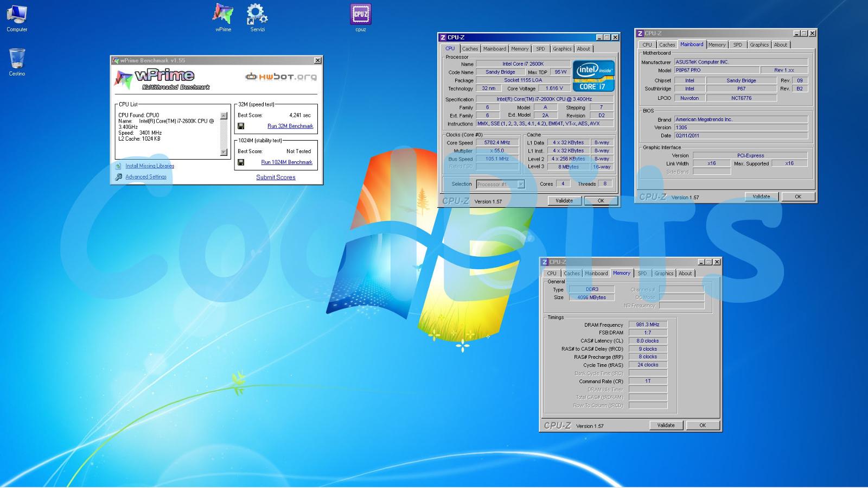The width and height of the screenshot is (868, 488).
Task: Open Run 32M Benchmark link
Action: tap(290, 126)
